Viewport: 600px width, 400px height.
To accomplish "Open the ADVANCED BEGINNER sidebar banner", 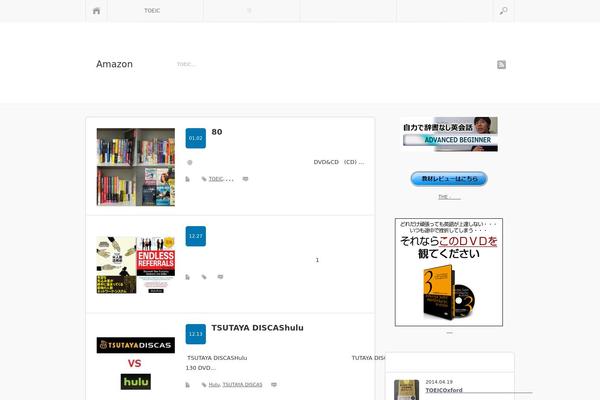I will pos(450,134).
